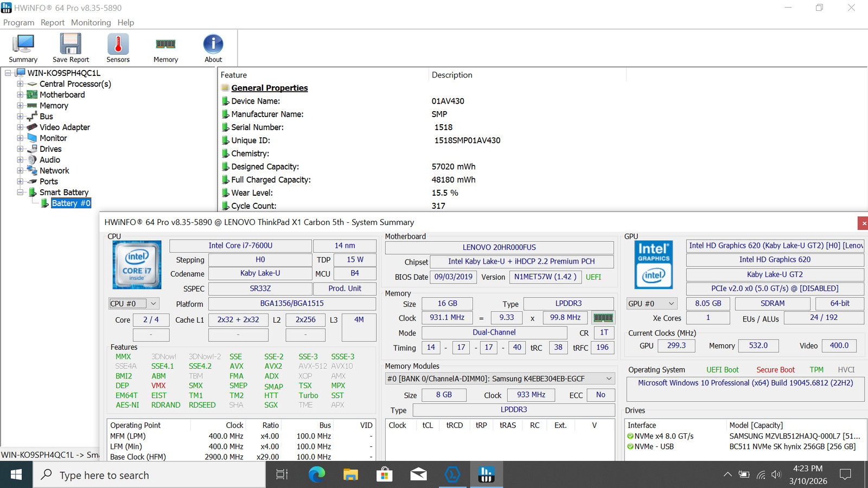Click the Motherboard tree icon
The image size is (868, 488).
(32, 95)
